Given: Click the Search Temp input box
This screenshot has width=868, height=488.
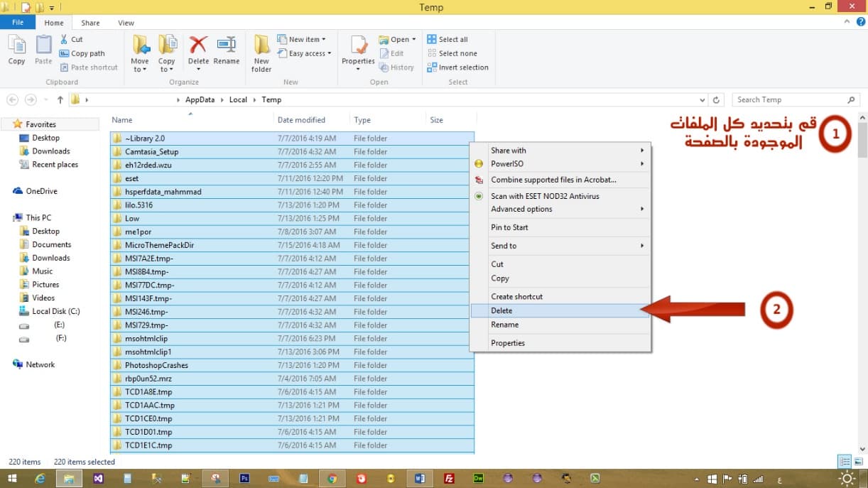Looking at the screenshot, I should click(788, 100).
